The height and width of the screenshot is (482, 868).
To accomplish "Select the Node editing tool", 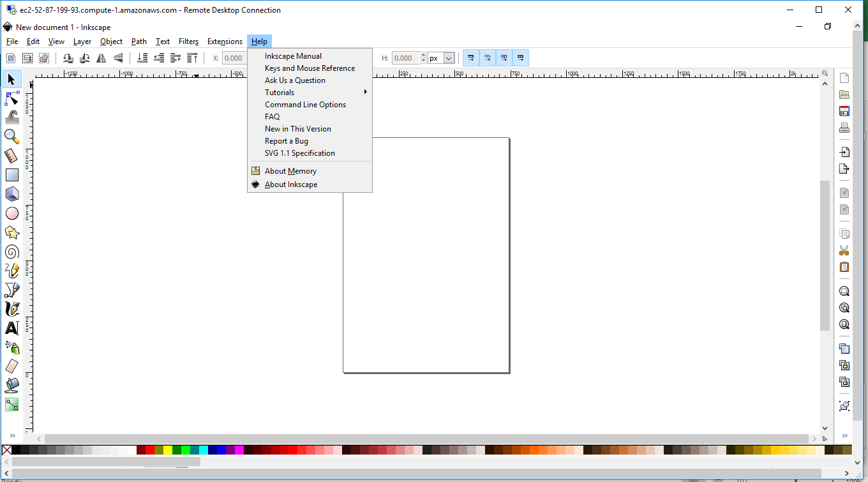I will click(x=12, y=98).
